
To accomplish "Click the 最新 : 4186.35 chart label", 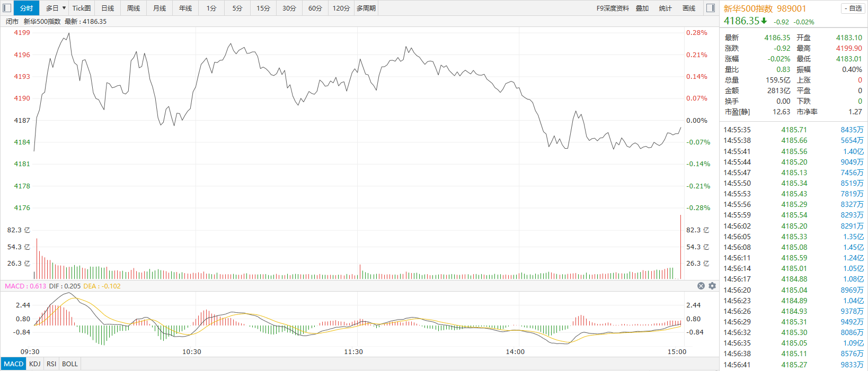I will click(x=85, y=21).
